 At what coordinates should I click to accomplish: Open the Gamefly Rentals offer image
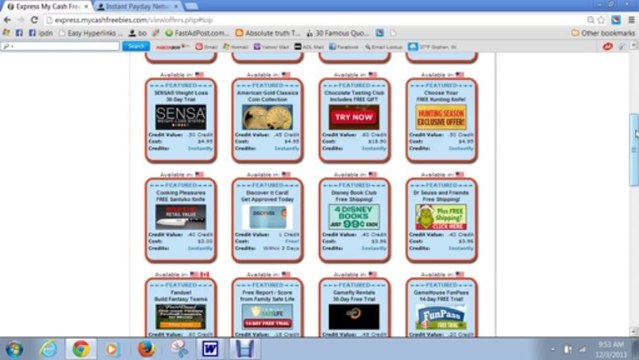click(x=354, y=316)
